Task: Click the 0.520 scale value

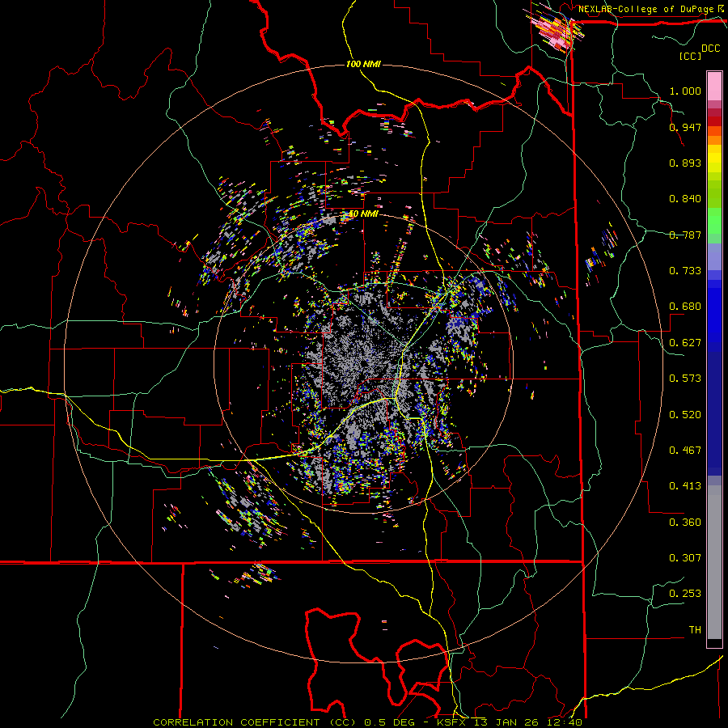Action: pyautogui.click(x=685, y=415)
